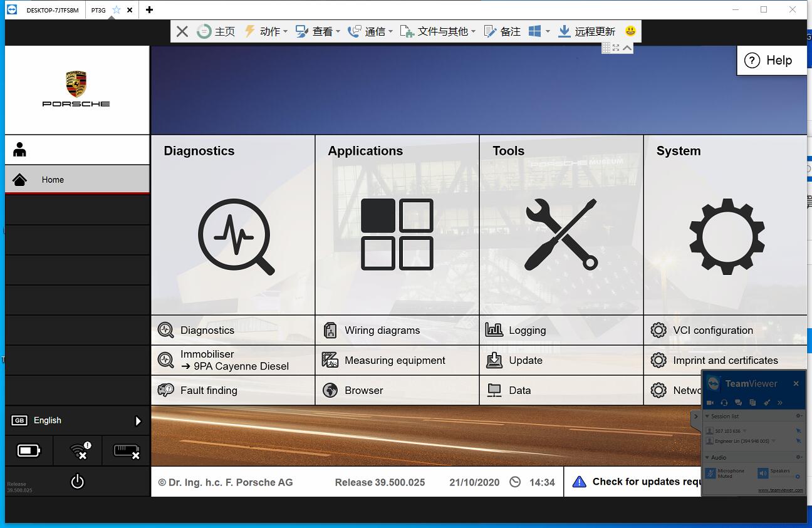Click 主页 (Home) in remote toolbar
Image resolution: width=812 pixels, height=528 pixels.
pyautogui.click(x=216, y=31)
